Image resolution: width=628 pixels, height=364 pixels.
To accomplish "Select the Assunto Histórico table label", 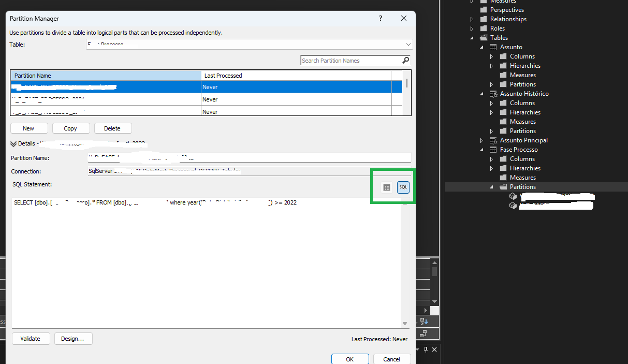I will click(524, 94).
